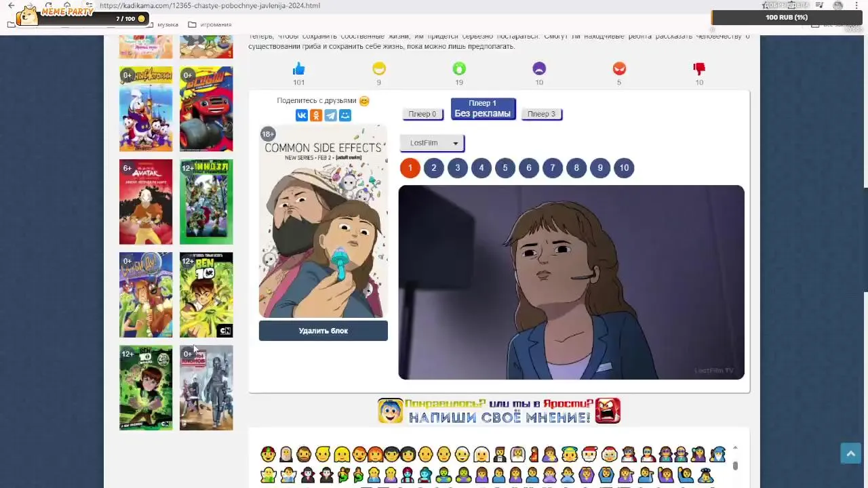Click the browser address bar URL
The width and height of the screenshot is (868, 488).
[210, 5]
